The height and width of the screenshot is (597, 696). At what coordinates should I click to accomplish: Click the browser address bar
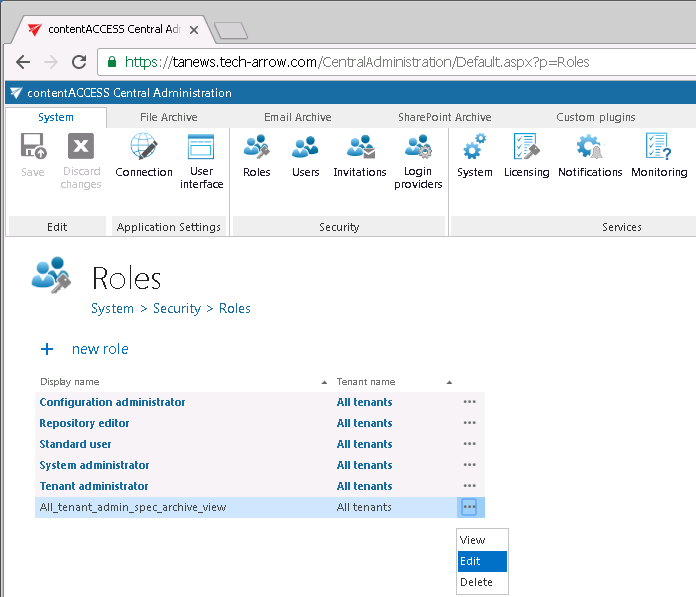(400, 62)
